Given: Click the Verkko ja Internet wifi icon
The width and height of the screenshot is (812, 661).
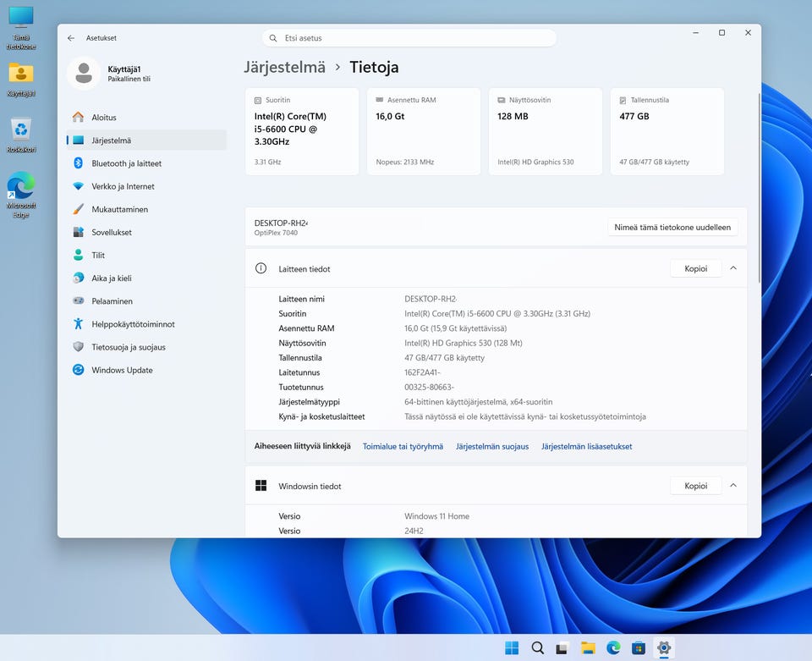Looking at the screenshot, I should click(x=78, y=186).
